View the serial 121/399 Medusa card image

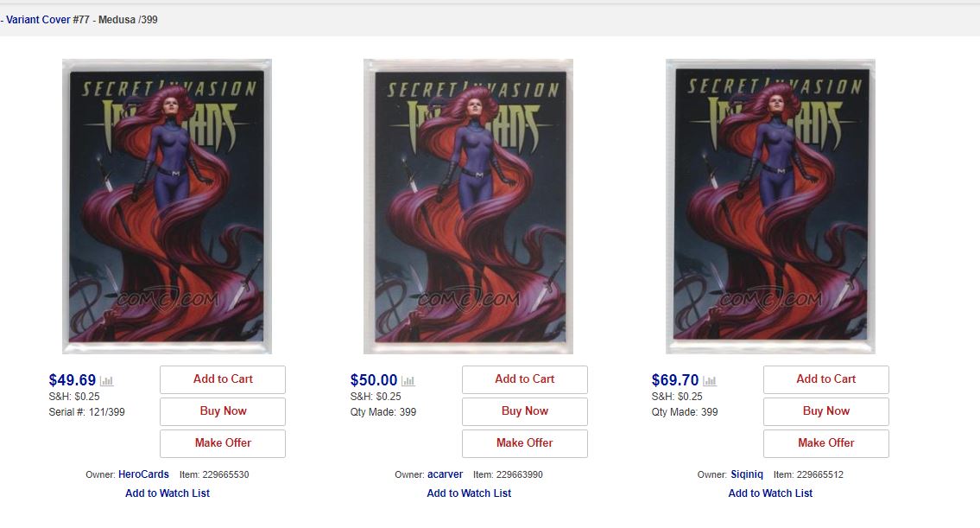167,207
